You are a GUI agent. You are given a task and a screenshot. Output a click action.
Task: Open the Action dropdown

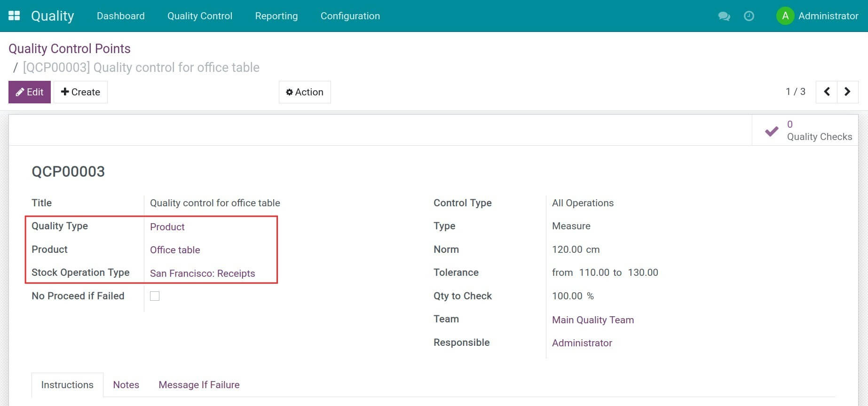(x=305, y=92)
